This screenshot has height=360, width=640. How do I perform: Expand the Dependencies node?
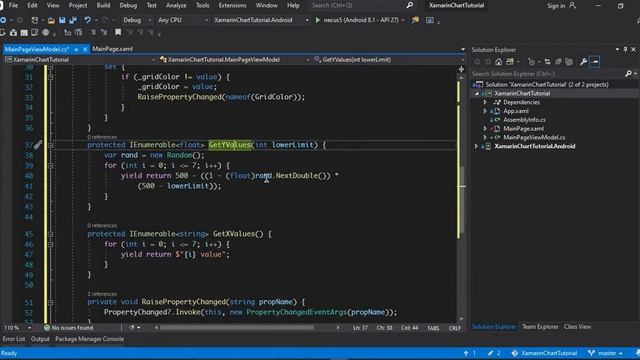click(485, 102)
